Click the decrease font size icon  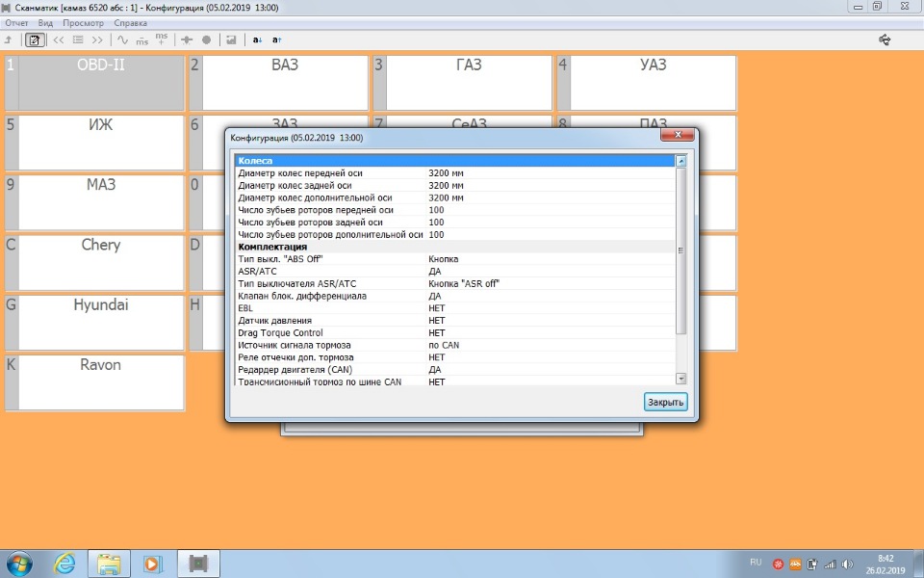click(257, 40)
